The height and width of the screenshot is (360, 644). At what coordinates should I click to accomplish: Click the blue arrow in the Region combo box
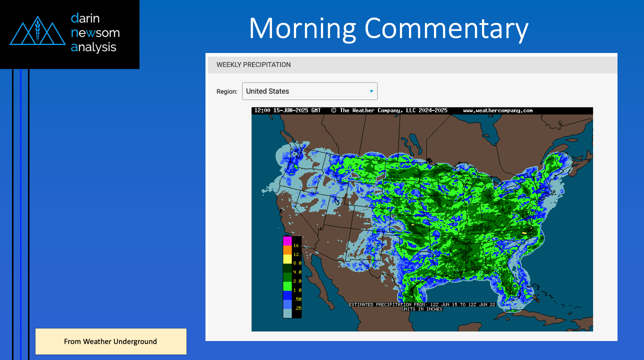(x=371, y=91)
